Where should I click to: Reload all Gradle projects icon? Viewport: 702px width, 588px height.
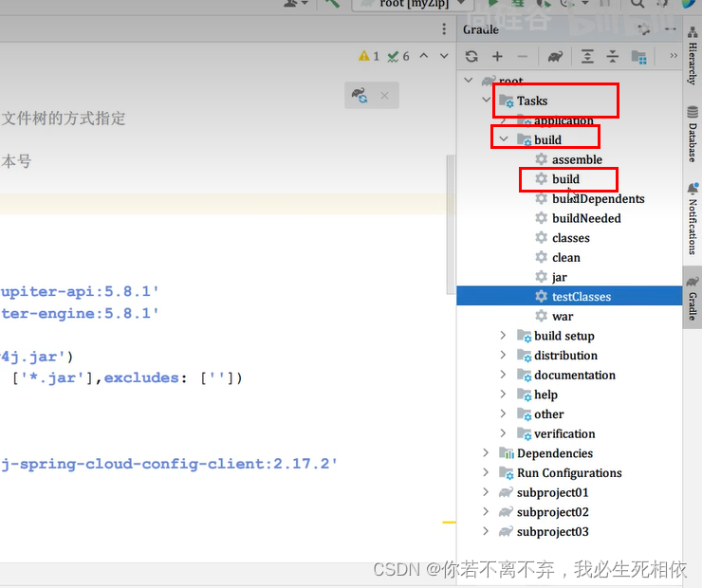click(x=471, y=56)
